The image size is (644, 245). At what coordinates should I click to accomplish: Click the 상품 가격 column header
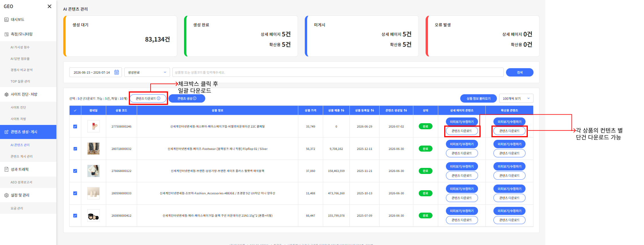coord(311,110)
